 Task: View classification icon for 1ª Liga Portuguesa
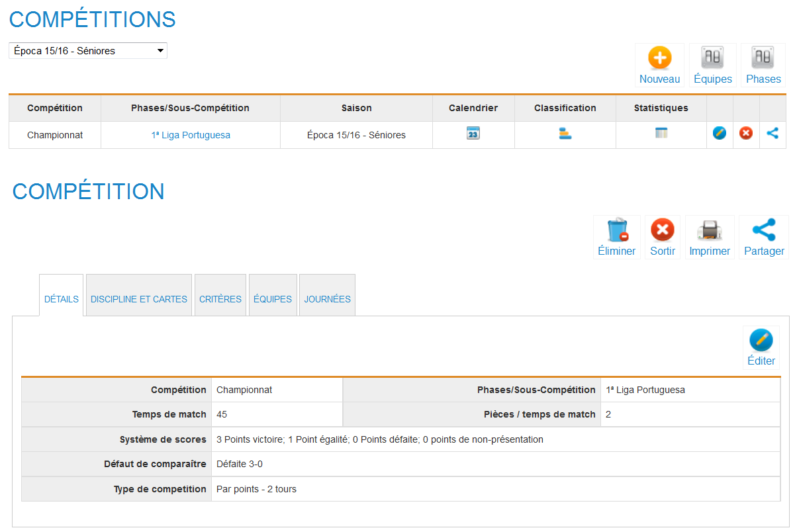(x=565, y=134)
